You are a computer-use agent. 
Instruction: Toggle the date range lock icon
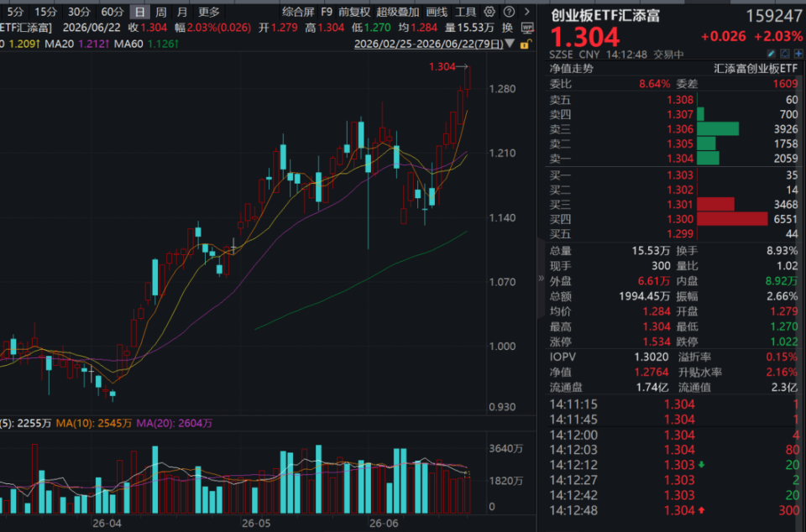[x=525, y=44]
